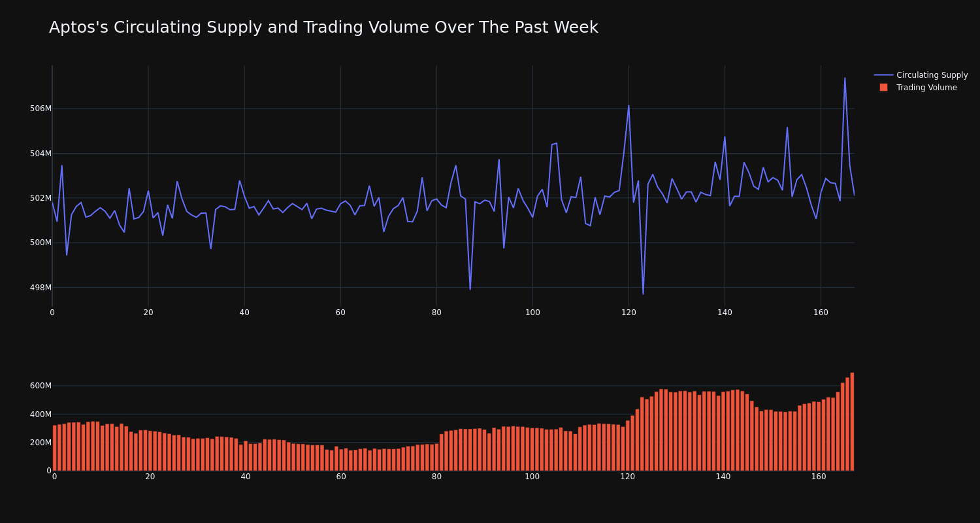Viewport: 980px width, 523px height.
Task: Click the 80 tick on the volume chart x-axis
Action: click(436, 477)
